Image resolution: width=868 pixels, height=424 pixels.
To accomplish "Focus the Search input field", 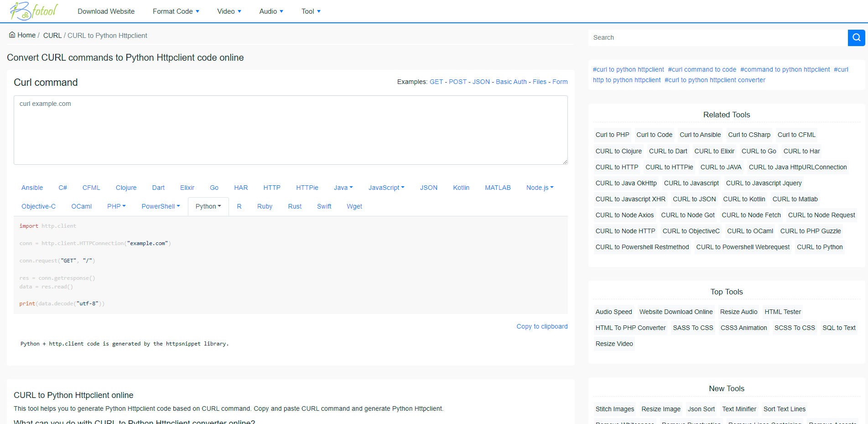I will (717, 37).
